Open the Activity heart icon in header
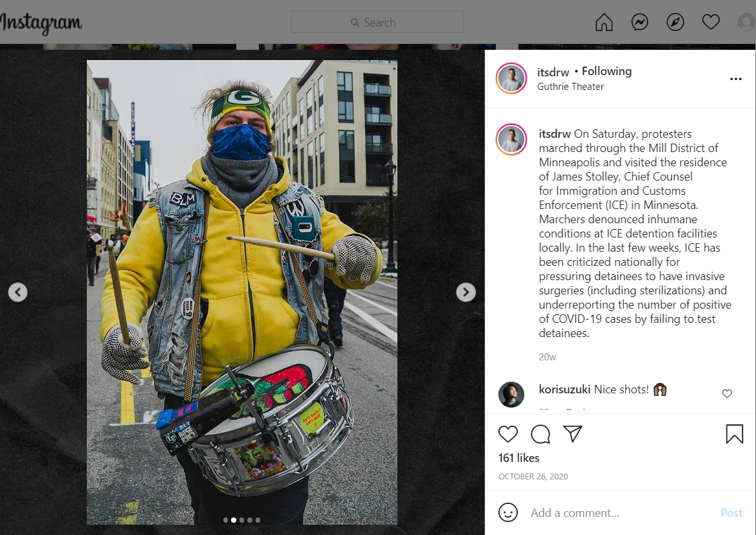This screenshot has width=756, height=535. tap(711, 22)
